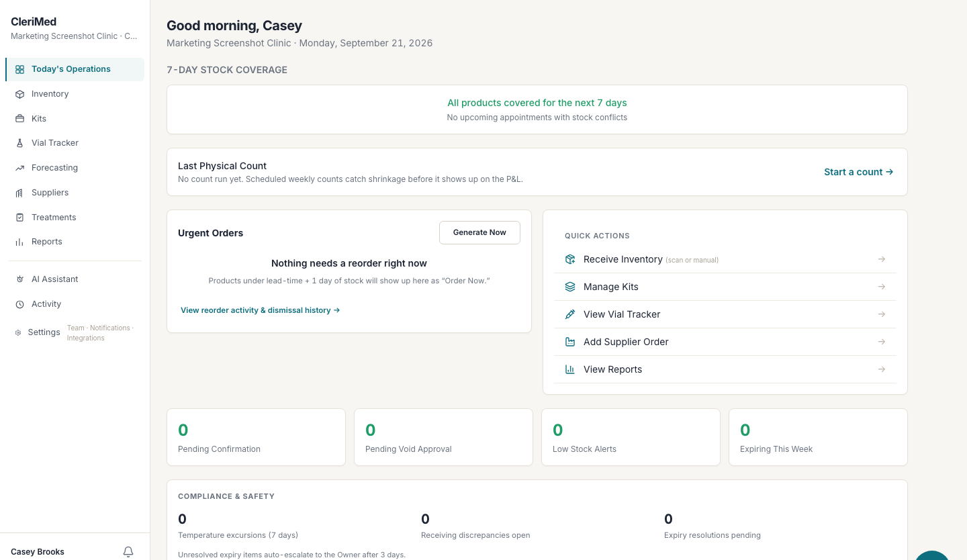967x560 pixels.
Task: Click the Temperature excursions (7 days) label
Action: (x=238, y=535)
